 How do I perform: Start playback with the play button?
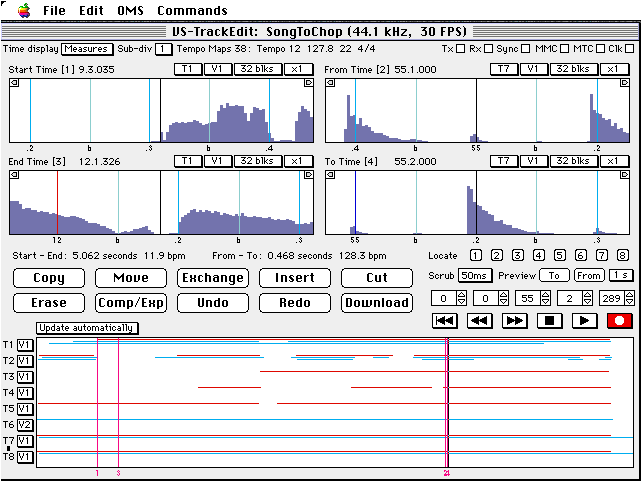(x=584, y=321)
